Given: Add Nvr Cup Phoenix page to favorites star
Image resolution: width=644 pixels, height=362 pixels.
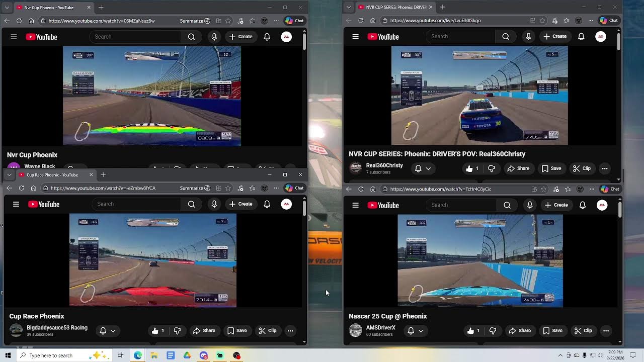Looking at the screenshot, I should (228, 21).
